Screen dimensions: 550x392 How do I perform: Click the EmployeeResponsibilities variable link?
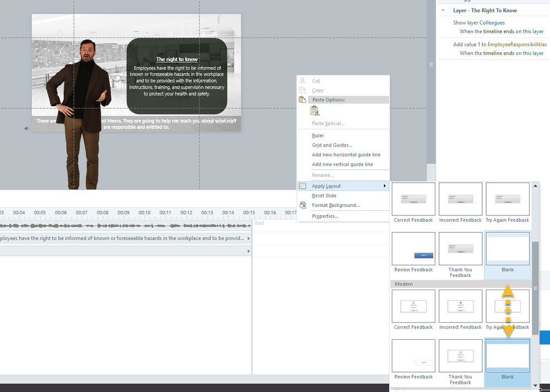(517, 44)
